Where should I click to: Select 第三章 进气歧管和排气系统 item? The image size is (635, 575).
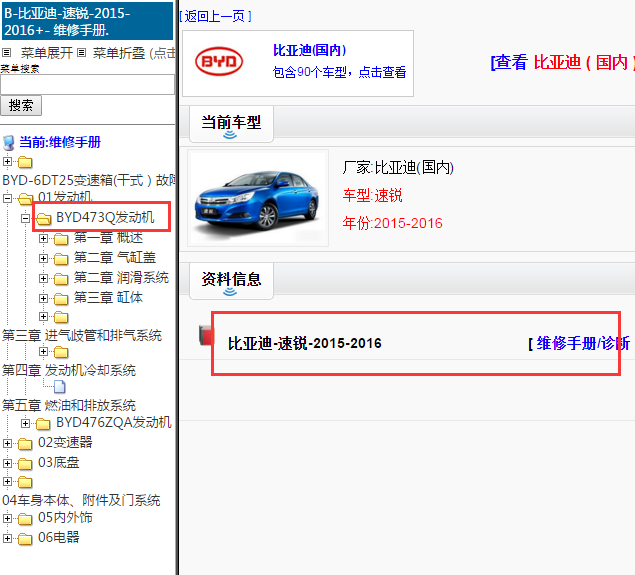82,335
